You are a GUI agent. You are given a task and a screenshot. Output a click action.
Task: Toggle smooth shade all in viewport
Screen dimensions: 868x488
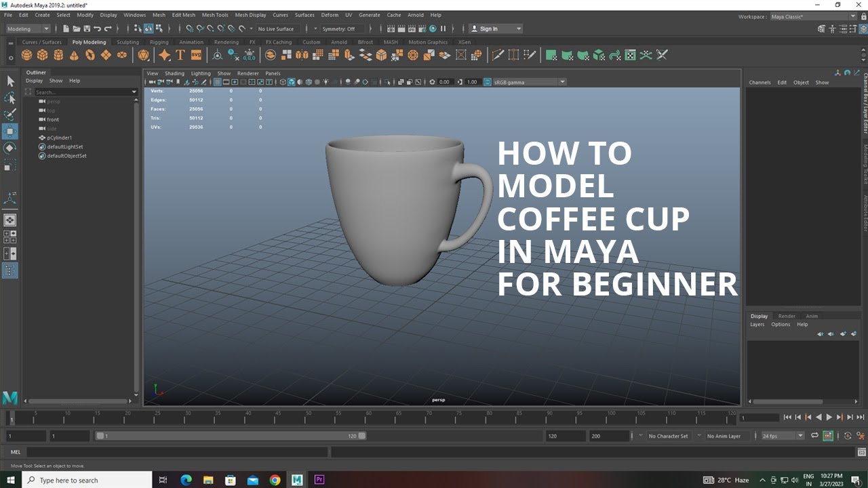tap(292, 82)
